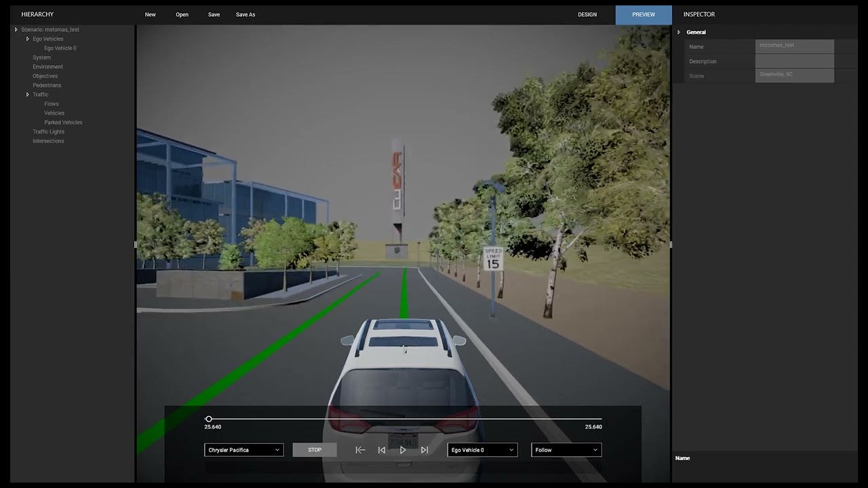
Task: Click the empty Description field
Action: click(795, 61)
